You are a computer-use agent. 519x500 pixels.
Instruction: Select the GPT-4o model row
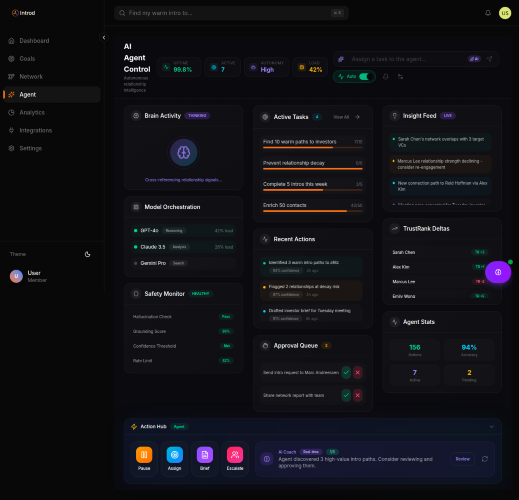[183, 231]
